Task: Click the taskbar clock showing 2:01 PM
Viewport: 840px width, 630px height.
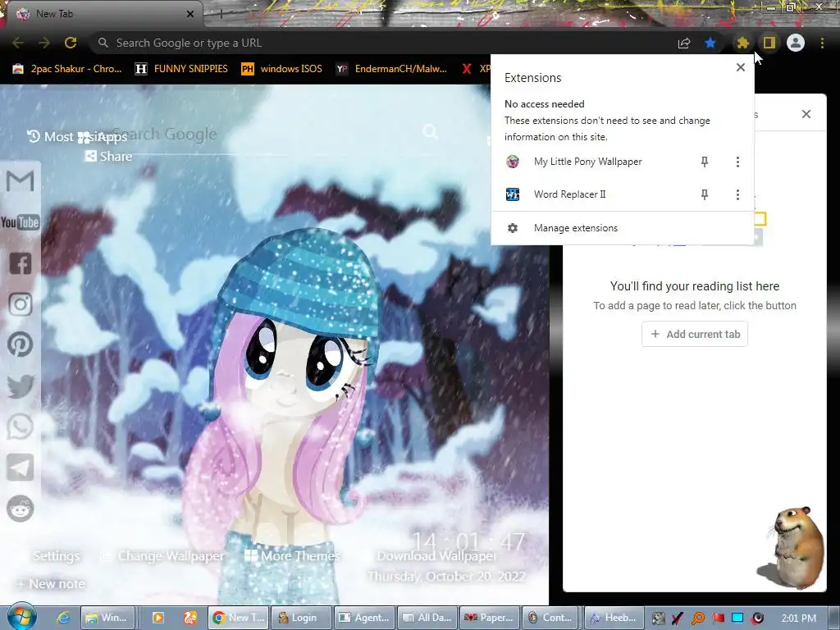Action: point(799,619)
